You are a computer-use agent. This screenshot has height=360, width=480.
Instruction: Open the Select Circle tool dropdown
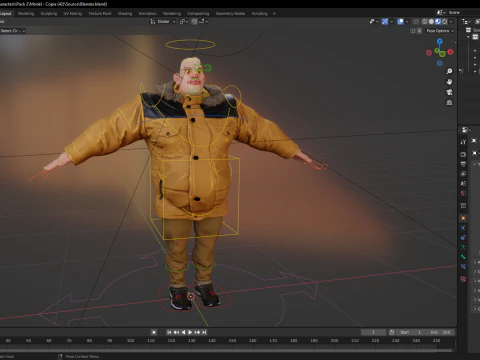tap(13, 31)
